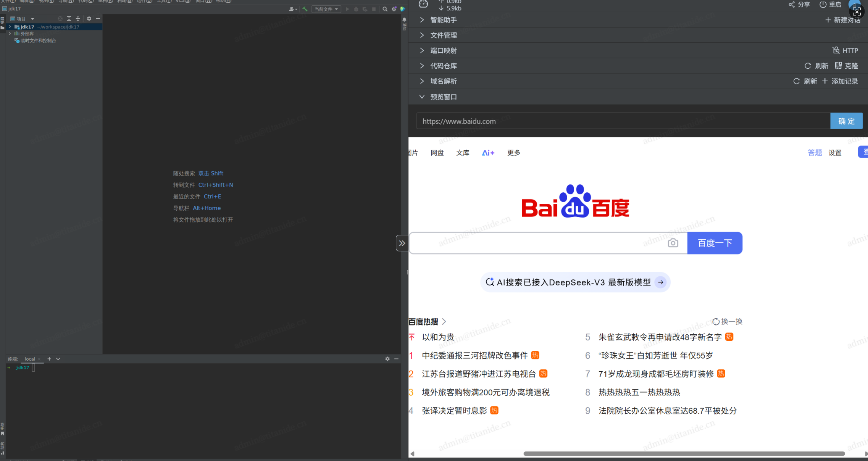Click 文库 tab on Baidu page
The width and height of the screenshot is (868, 461).
[462, 153]
